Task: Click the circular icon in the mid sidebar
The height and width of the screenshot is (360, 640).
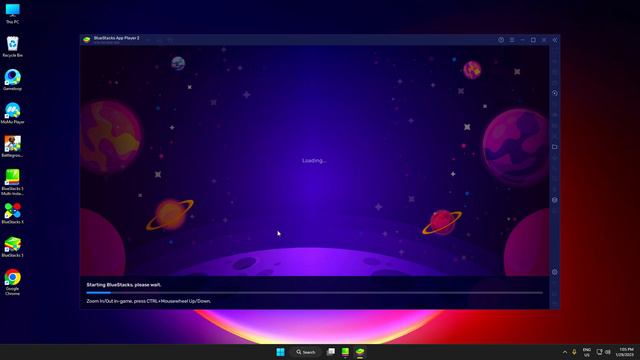Action: coord(555,200)
